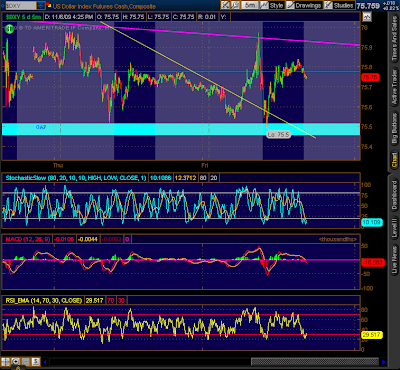Image resolution: width=400 pixels, height=370 pixels.
Task: Select the Chart side tab
Action: pyautogui.click(x=395, y=161)
